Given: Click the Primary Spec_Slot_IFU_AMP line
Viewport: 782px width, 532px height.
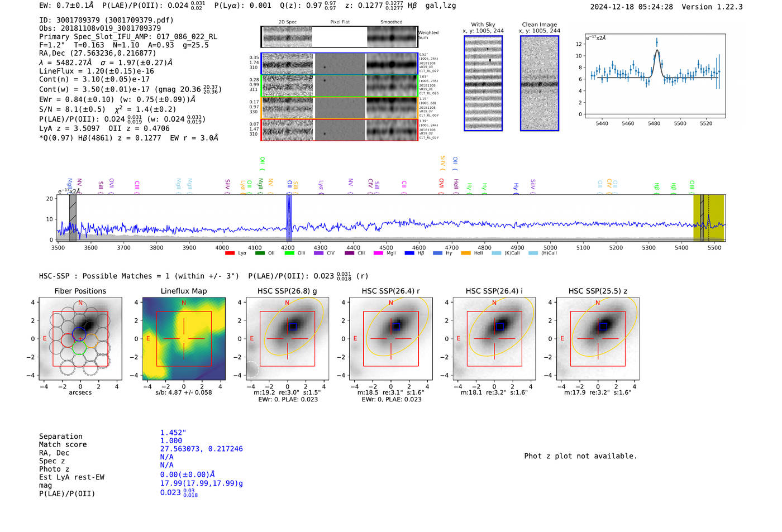Looking at the screenshot, I should (x=128, y=37).
